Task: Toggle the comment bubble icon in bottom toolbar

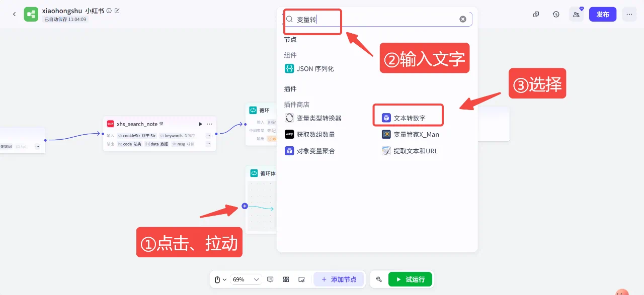Action: (x=270, y=279)
